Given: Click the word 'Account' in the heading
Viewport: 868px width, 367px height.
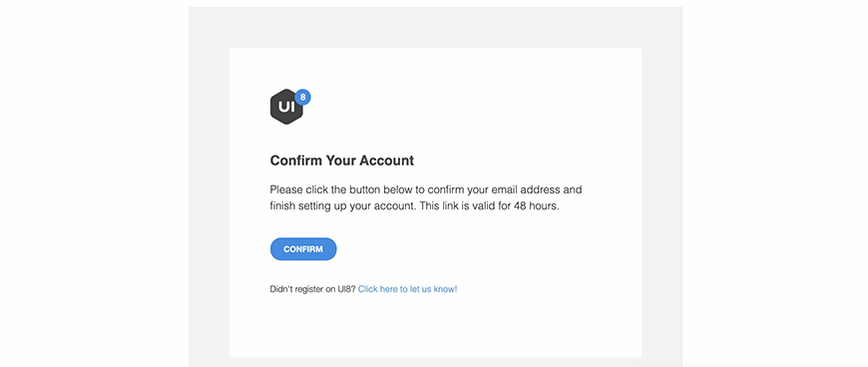Looking at the screenshot, I should click(x=387, y=162).
